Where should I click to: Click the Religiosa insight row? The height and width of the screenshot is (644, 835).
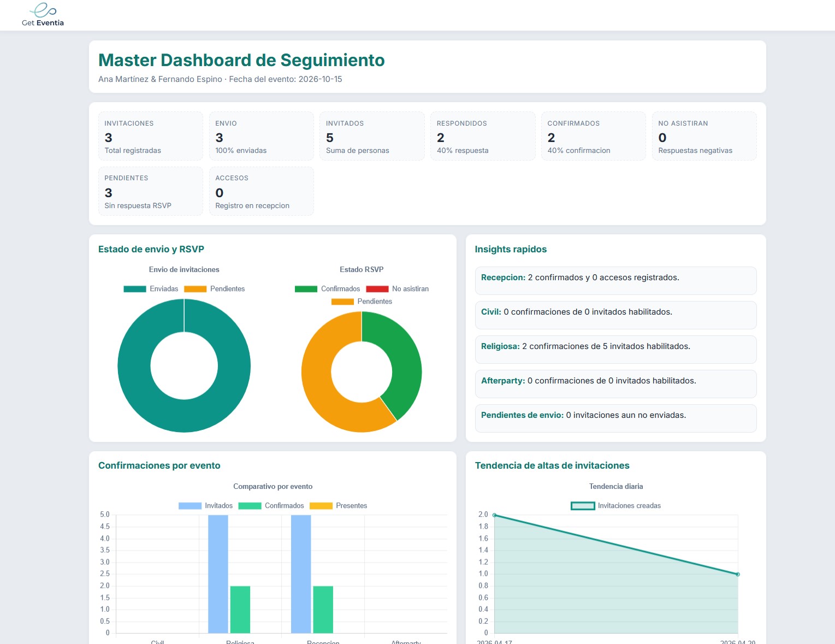(616, 350)
